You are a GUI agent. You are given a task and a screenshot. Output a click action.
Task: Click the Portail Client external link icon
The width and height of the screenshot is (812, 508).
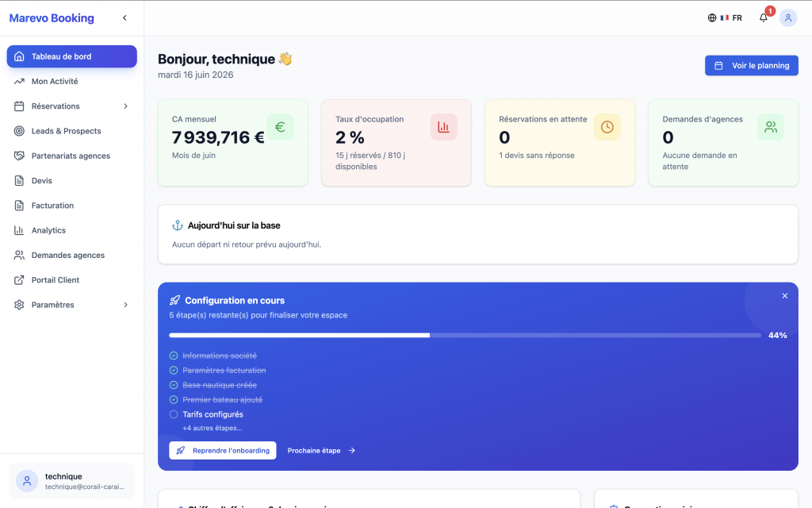[19, 280]
